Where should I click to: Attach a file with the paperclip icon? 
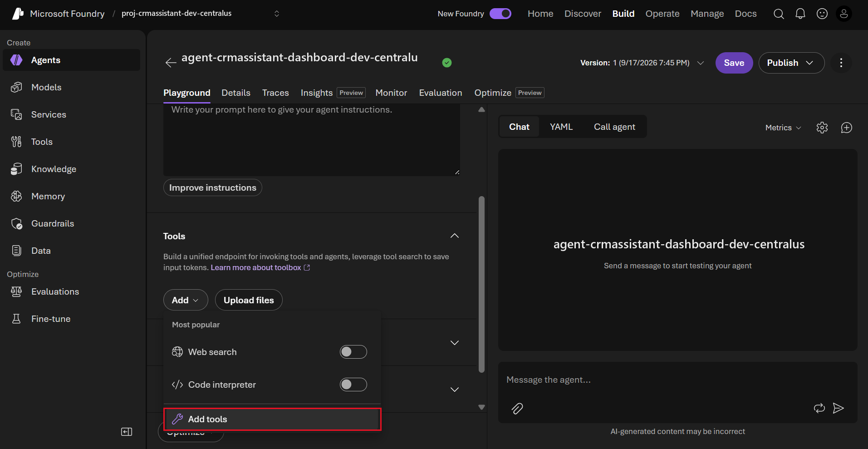[517, 409]
